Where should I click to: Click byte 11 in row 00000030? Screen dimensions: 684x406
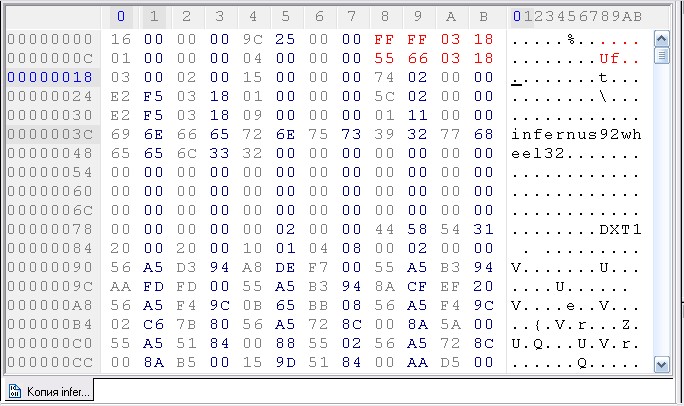417,115
